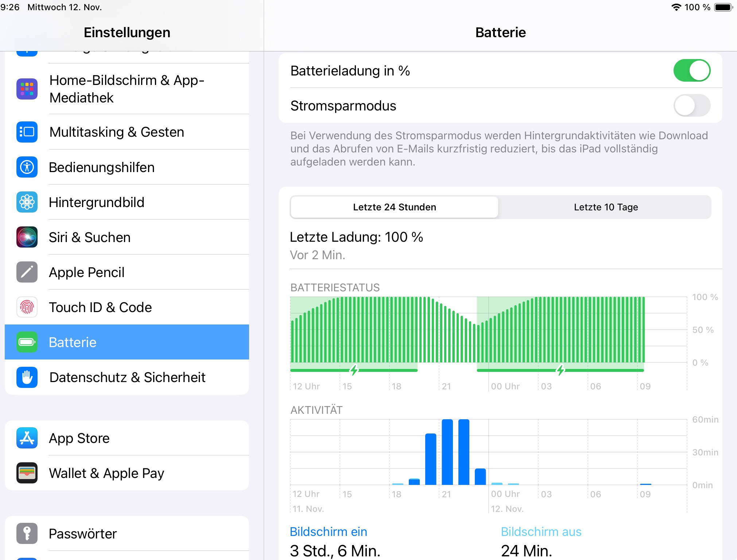Tap the Apple Pencil icon
Viewport: 737px width, 560px height.
(27, 272)
